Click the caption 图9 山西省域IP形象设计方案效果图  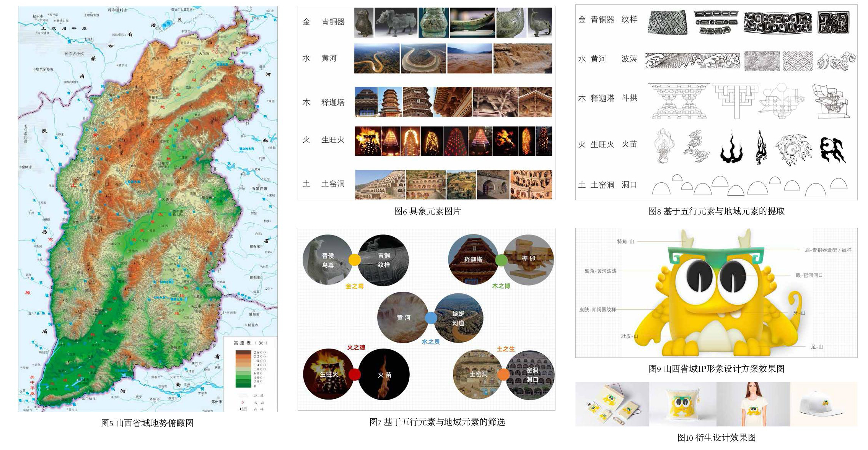coord(717,369)
